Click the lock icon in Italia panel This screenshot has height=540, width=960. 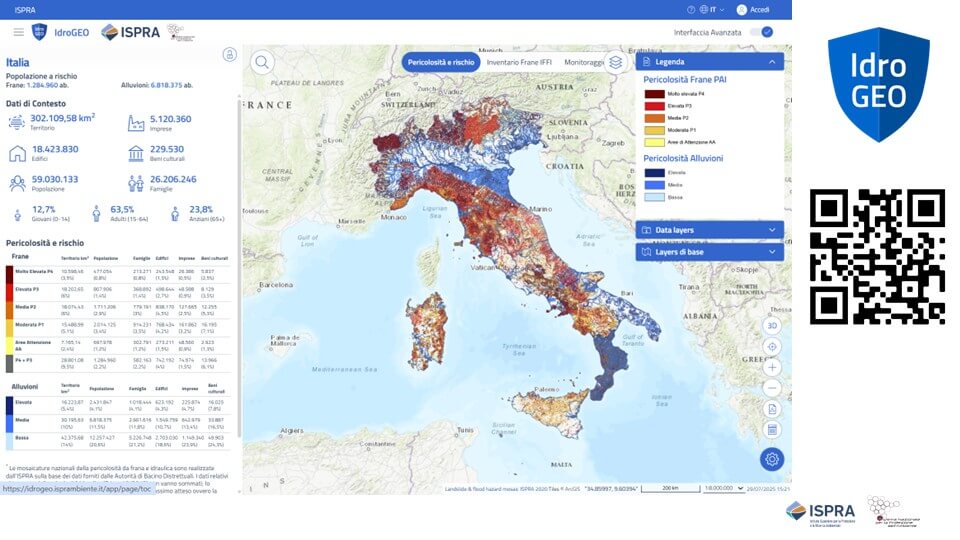pos(229,55)
